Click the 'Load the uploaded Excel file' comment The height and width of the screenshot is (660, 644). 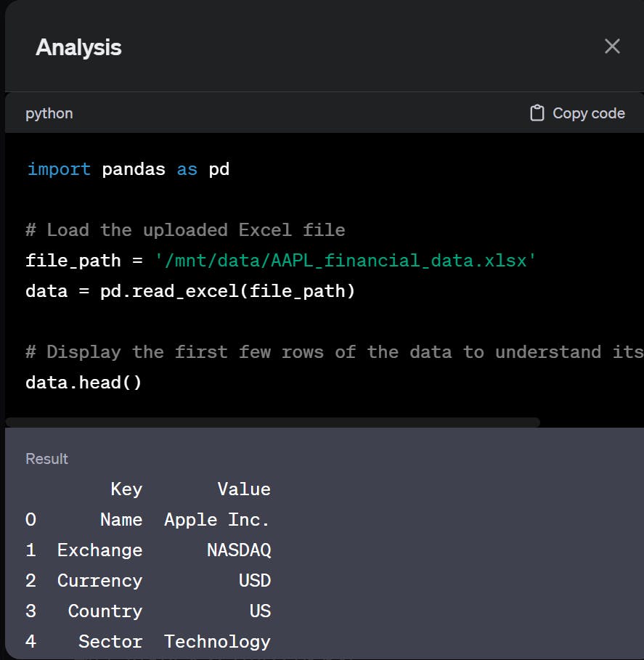185,230
